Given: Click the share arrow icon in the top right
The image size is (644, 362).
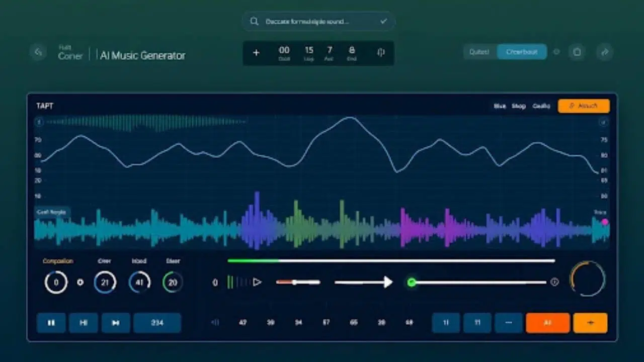Looking at the screenshot, I should coord(605,52).
